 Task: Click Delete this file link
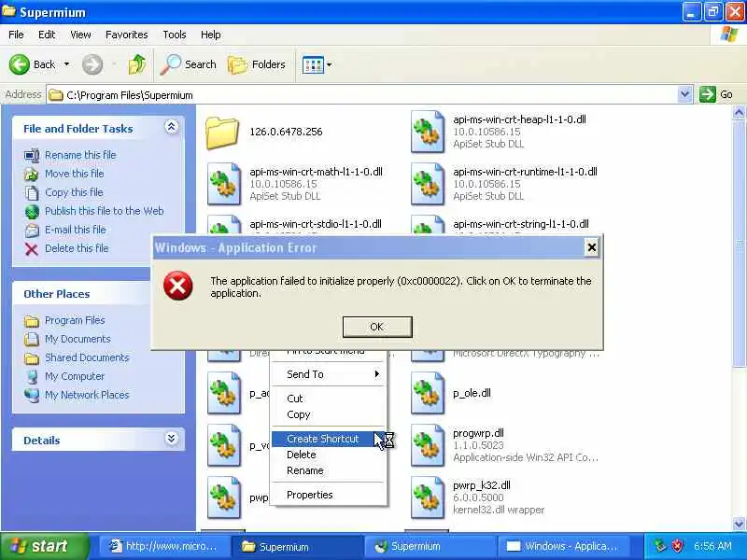tap(77, 248)
